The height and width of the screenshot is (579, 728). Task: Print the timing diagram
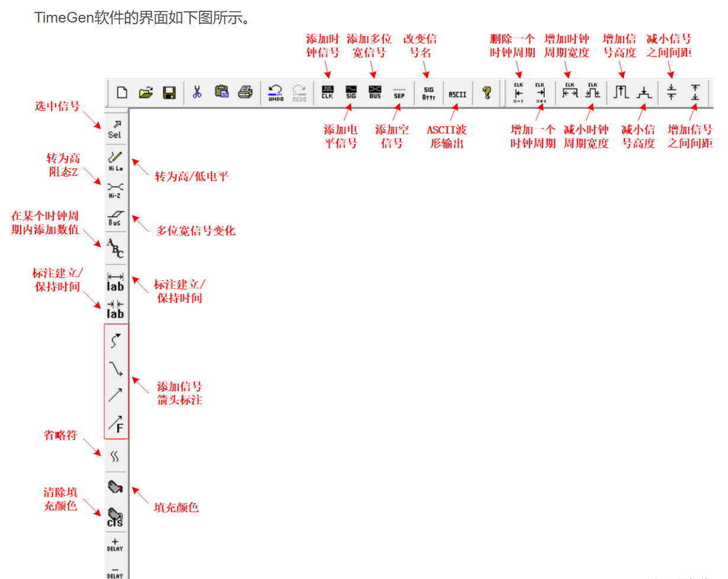(x=245, y=92)
